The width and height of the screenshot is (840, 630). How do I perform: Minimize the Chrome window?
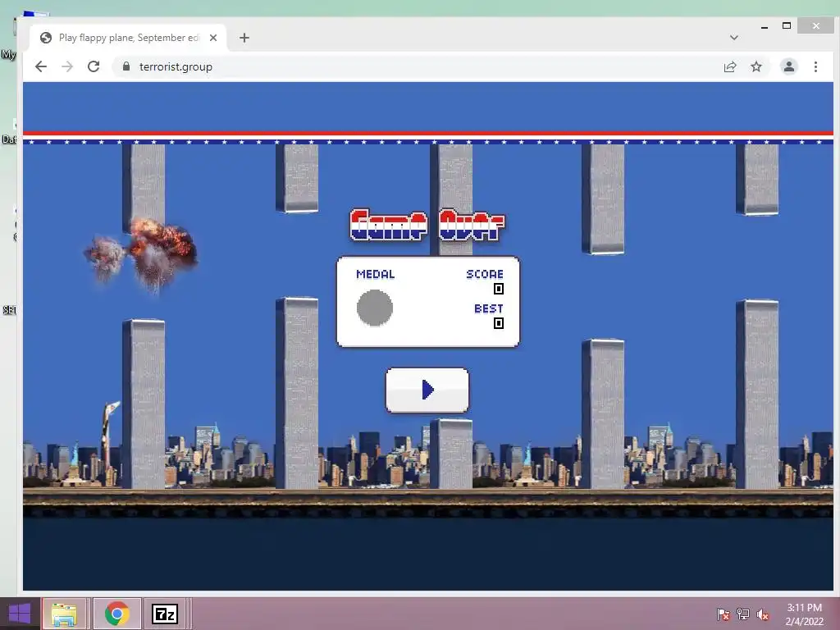click(x=765, y=26)
